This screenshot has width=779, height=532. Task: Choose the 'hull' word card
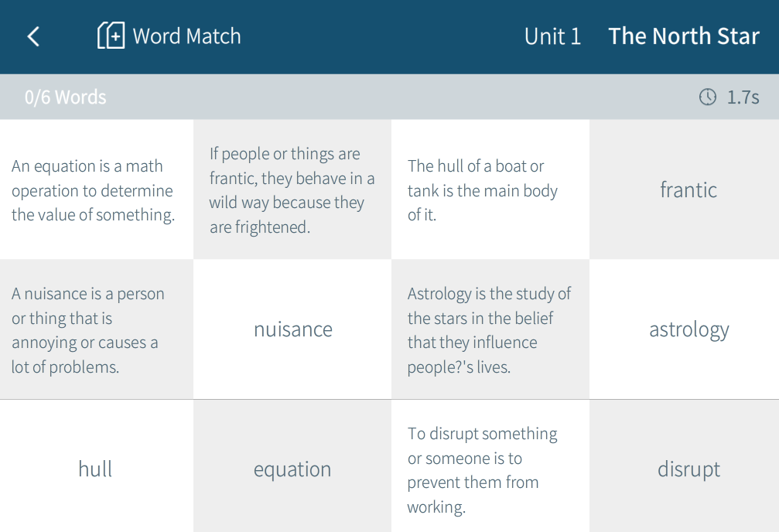click(96, 469)
